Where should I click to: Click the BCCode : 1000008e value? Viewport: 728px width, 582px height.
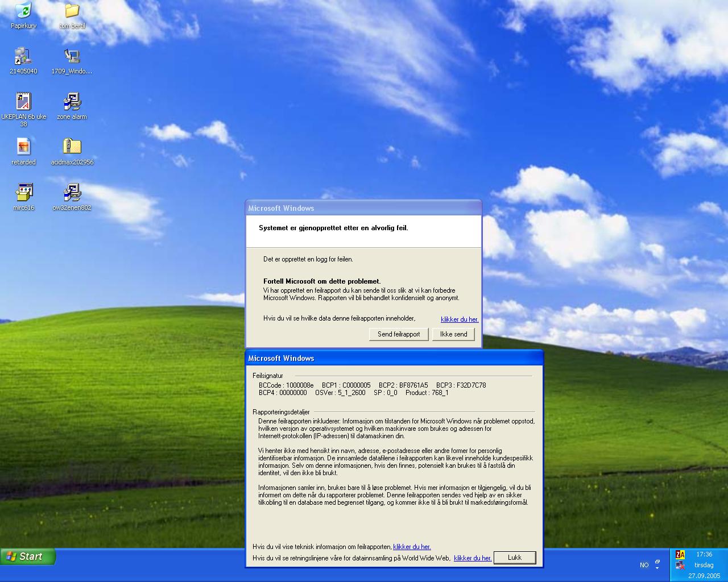click(x=286, y=385)
